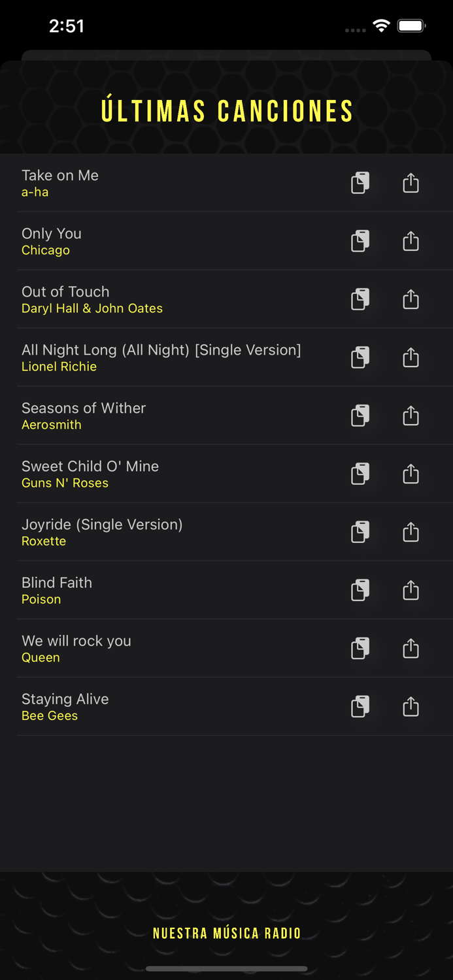Share Out of Touch by Daryl Hall
This screenshot has height=980, width=453.
tap(411, 299)
